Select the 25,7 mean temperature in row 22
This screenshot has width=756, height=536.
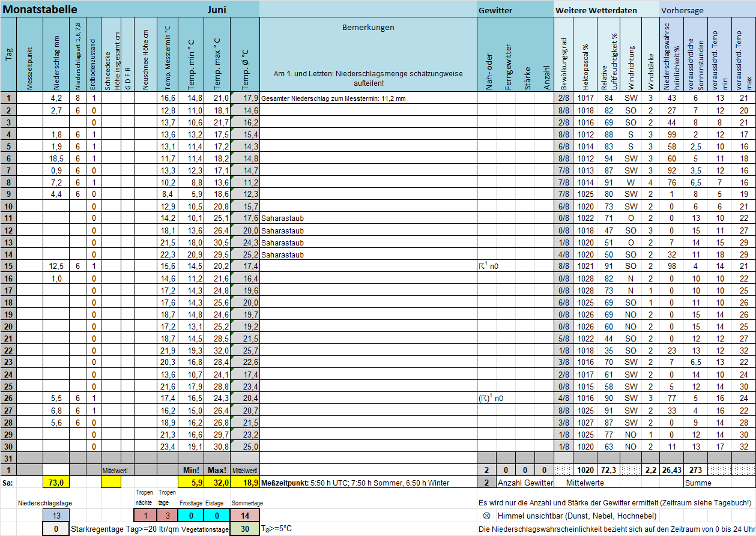point(245,351)
